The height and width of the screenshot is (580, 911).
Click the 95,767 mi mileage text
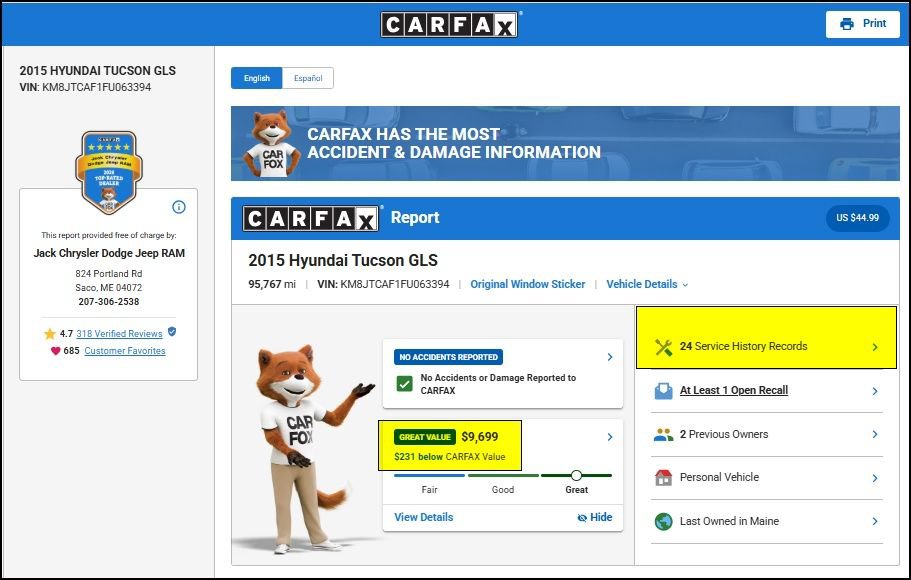click(272, 284)
